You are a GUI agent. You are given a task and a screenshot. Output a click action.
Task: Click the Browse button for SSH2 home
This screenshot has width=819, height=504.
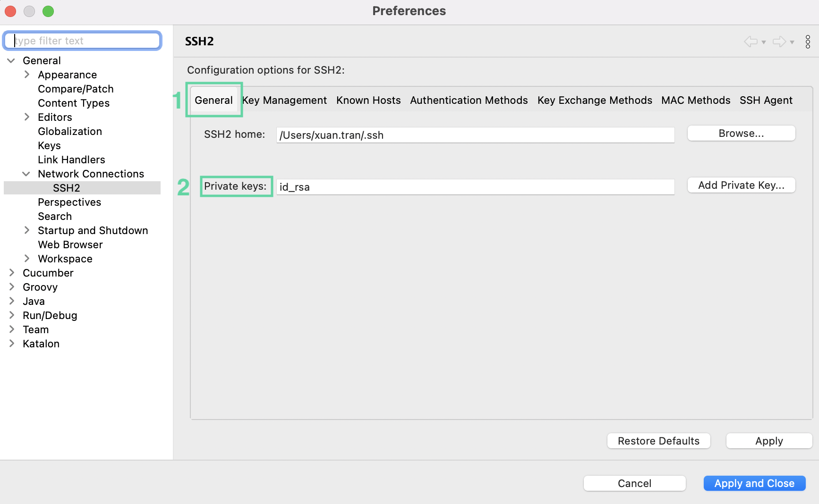[741, 133]
